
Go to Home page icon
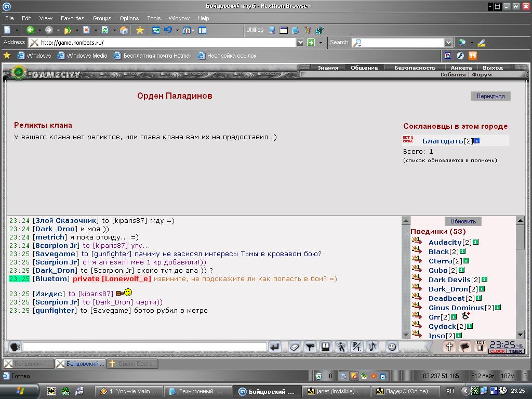point(124,30)
